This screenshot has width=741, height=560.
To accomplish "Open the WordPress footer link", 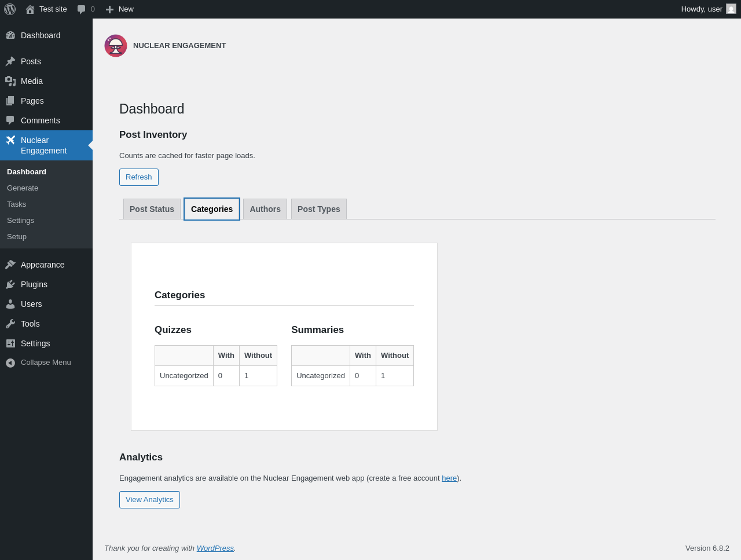I will tap(215, 548).
